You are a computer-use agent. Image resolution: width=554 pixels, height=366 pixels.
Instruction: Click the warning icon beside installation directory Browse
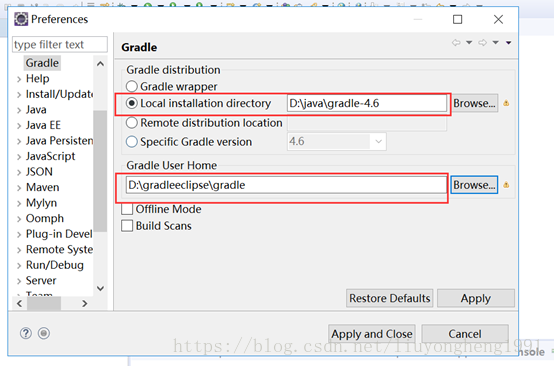pyautogui.click(x=506, y=103)
